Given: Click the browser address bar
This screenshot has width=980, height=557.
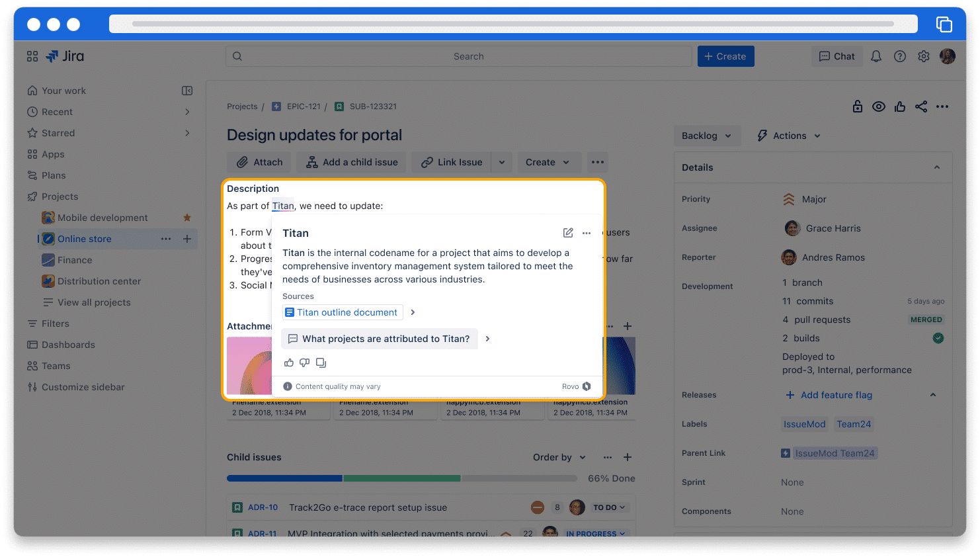Looking at the screenshot, I should coord(513,24).
